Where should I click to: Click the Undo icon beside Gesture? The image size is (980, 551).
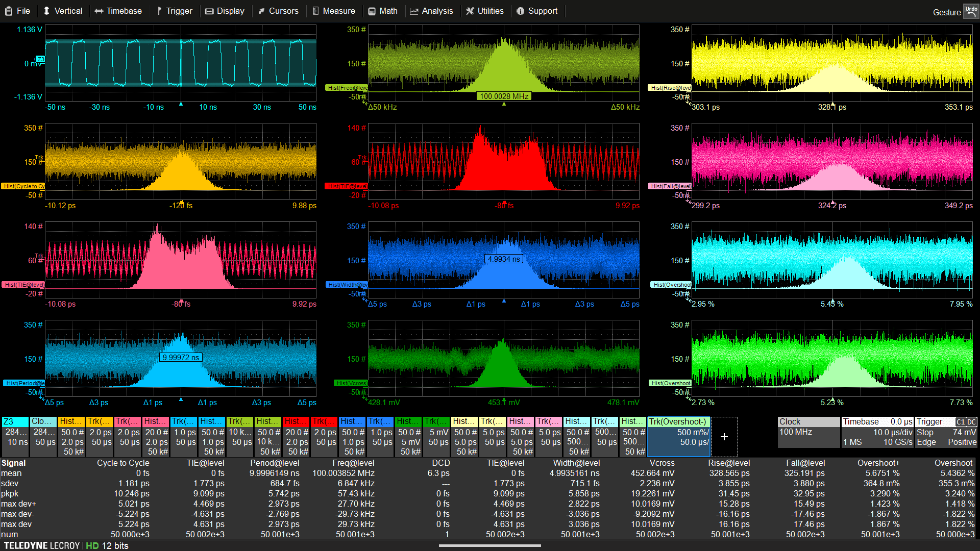(970, 11)
